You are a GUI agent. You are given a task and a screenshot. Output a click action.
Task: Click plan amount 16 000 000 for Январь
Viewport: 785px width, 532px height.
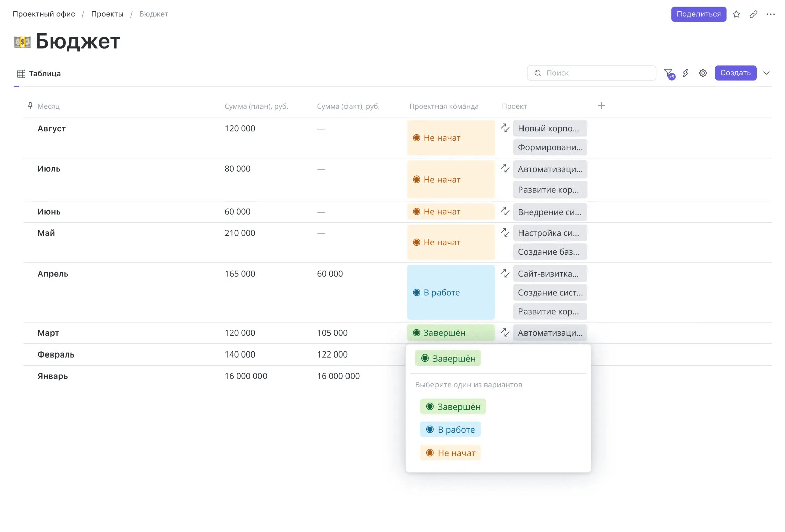point(246,376)
